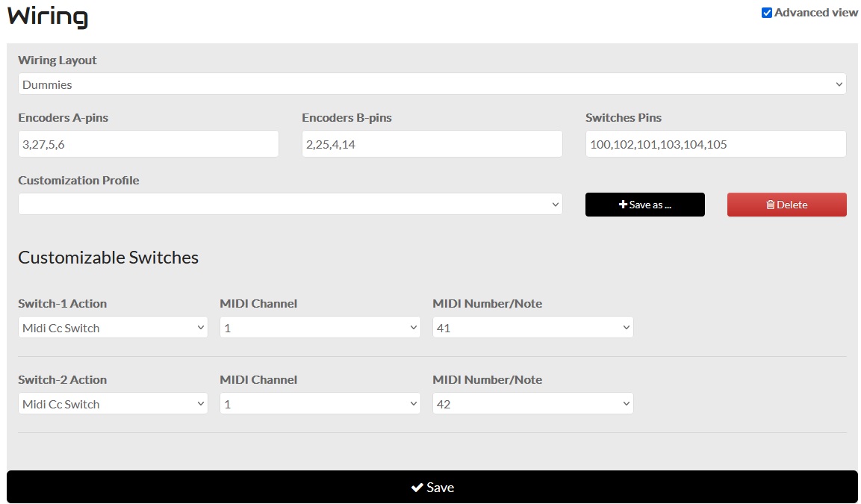Image resolution: width=861 pixels, height=504 pixels.
Task: Open Switch-2 MIDI Channel dropdown
Action: pos(320,404)
